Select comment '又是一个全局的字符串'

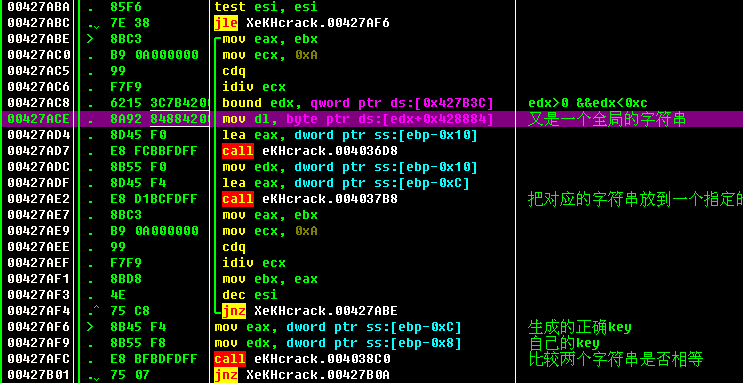click(607, 119)
